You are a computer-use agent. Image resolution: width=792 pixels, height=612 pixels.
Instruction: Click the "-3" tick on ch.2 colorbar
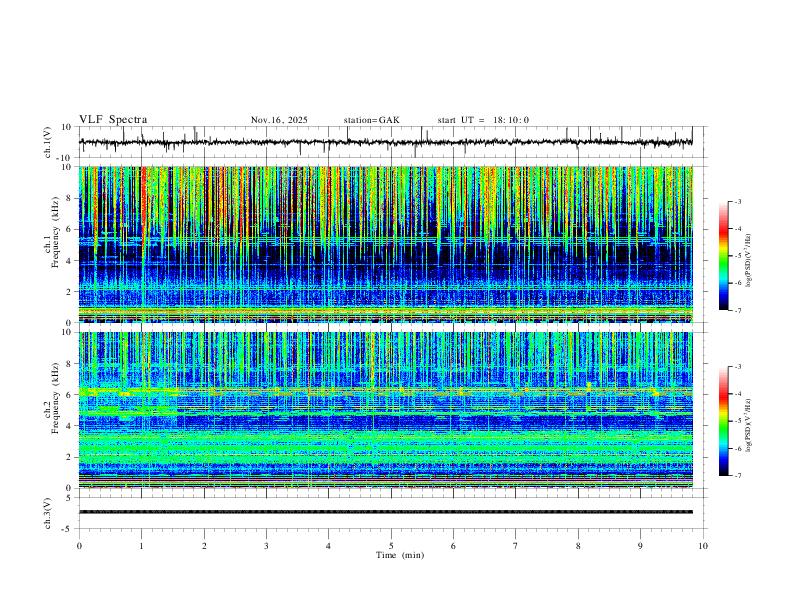pos(738,367)
